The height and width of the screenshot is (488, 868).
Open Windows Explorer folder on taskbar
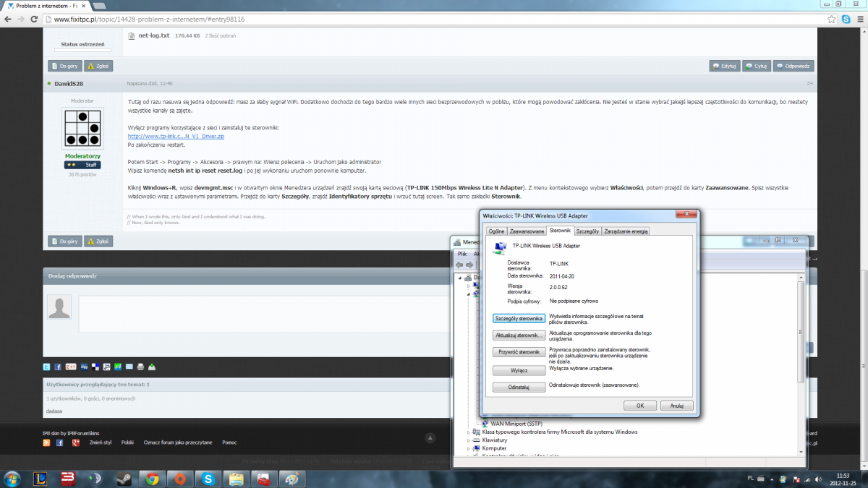click(236, 478)
